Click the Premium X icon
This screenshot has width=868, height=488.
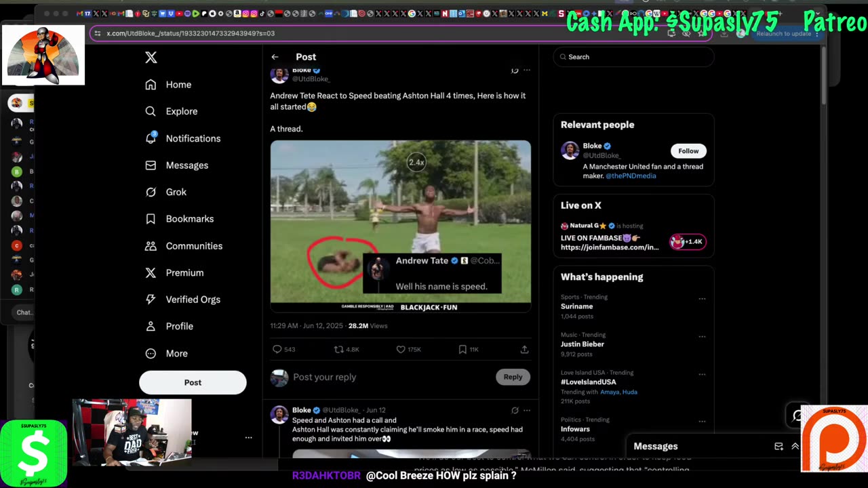click(151, 272)
